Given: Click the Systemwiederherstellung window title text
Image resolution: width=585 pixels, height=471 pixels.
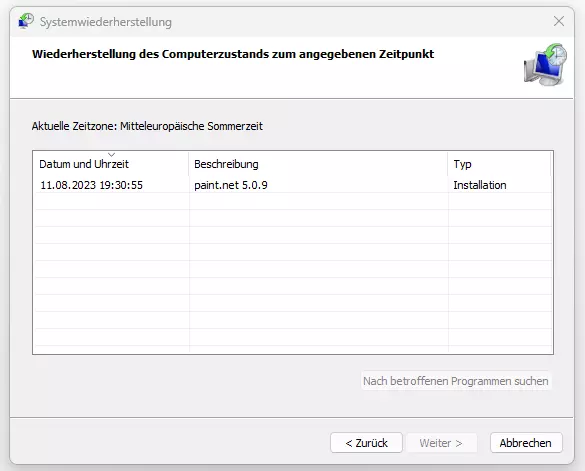Looking at the screenshot, I should click(106, 22).
